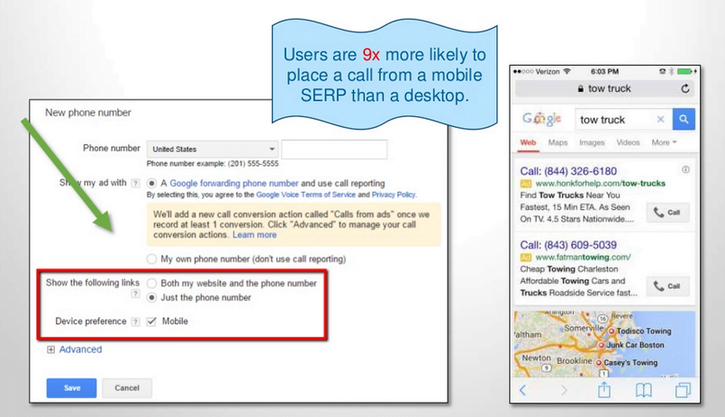Tap the Todisco Towing map pin

[611, 331]
